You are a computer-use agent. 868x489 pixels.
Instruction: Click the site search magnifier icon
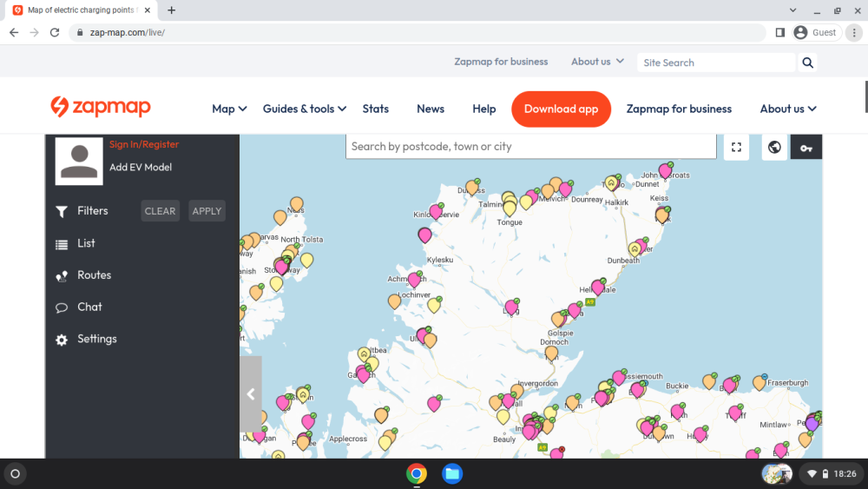tap(807, 63)
